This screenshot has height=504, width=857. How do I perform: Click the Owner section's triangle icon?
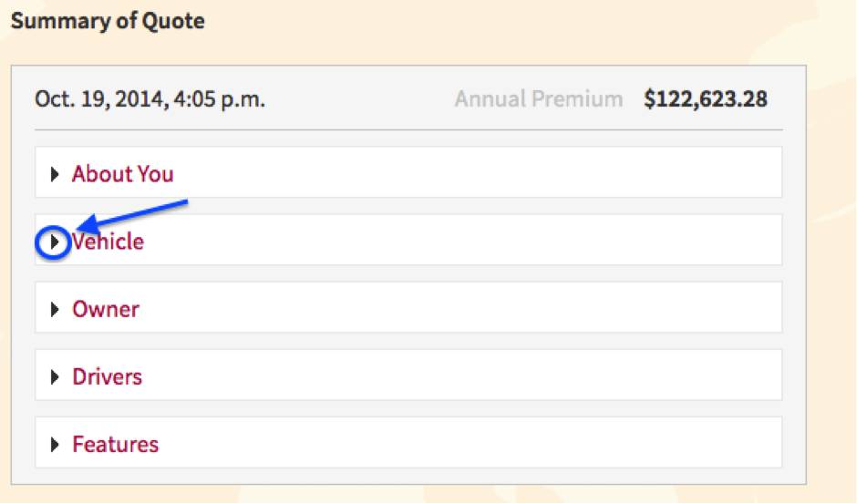(56, 310)
